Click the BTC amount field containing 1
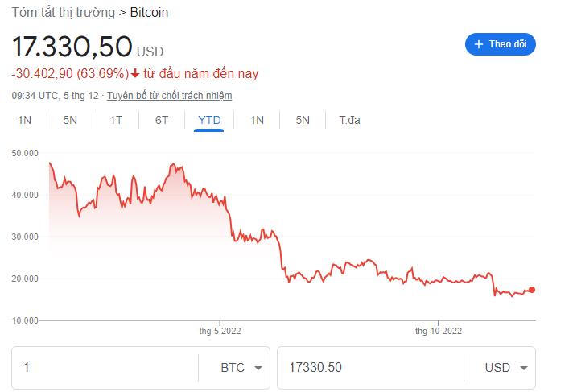Image resolution: width=577 pixels, height=392 pixels. point(105,368)
